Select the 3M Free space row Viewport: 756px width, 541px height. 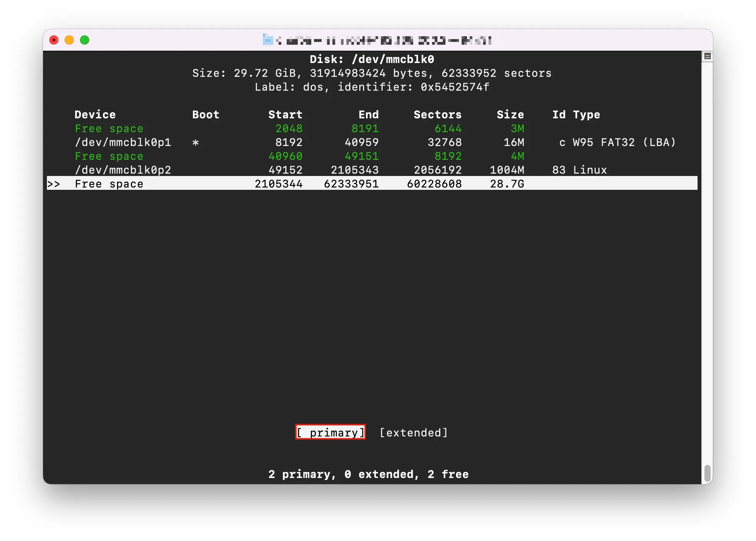point(372,128)
